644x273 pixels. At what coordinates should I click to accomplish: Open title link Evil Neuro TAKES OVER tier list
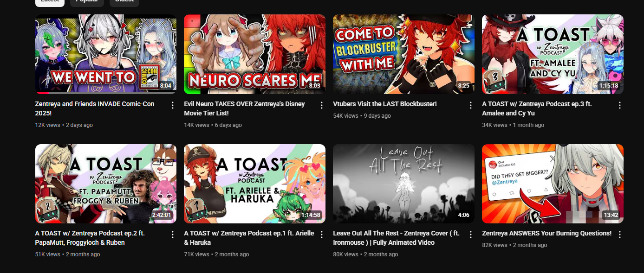(244, 108)
